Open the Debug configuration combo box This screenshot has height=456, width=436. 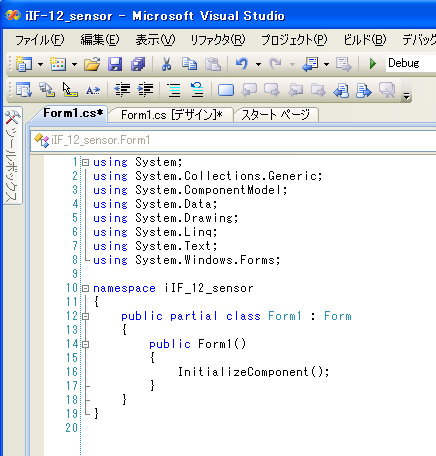pyautogui.click(x=411, y=63)
